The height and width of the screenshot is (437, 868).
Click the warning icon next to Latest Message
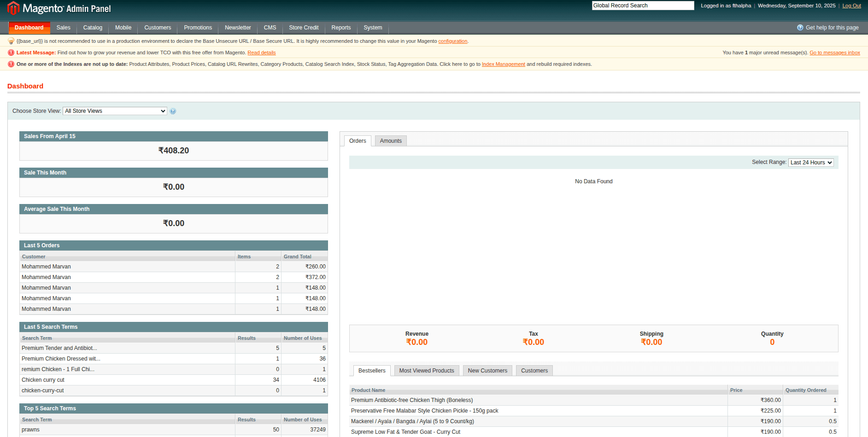point(11,52)
